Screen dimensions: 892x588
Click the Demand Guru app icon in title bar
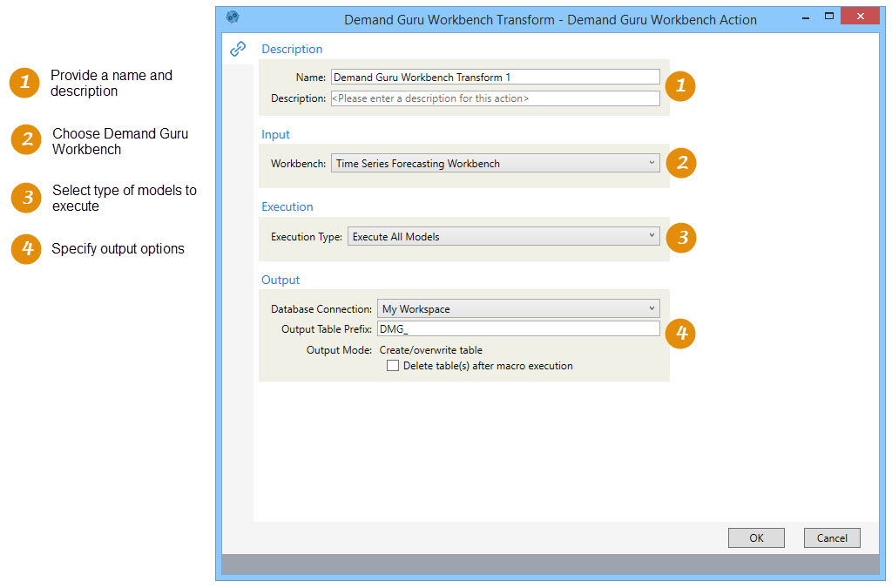point(233,17)
